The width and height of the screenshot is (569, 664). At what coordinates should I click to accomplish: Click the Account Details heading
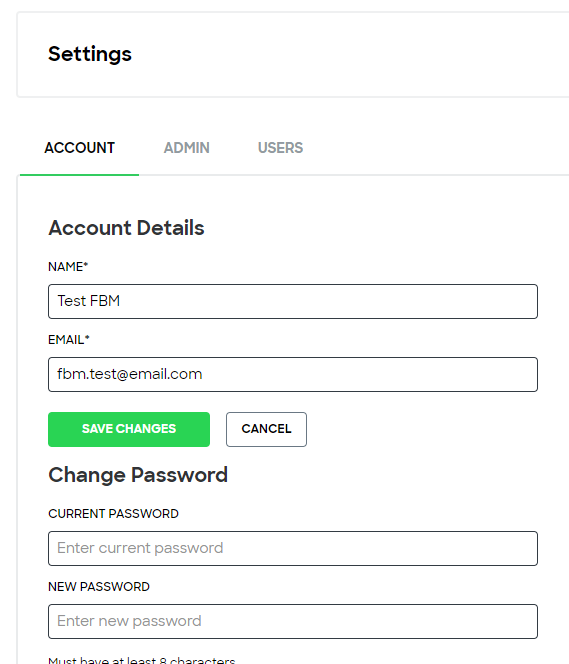126,228
